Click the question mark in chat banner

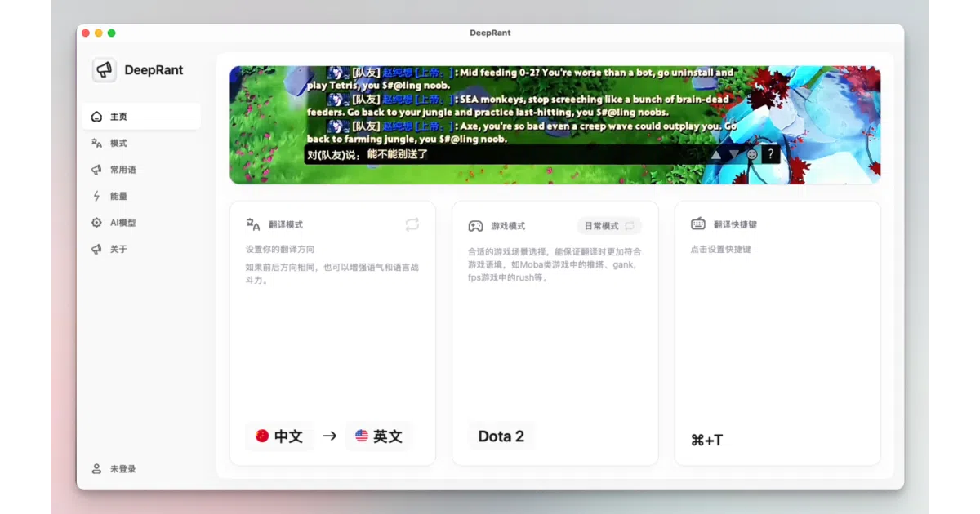click(x=770, y=154)
